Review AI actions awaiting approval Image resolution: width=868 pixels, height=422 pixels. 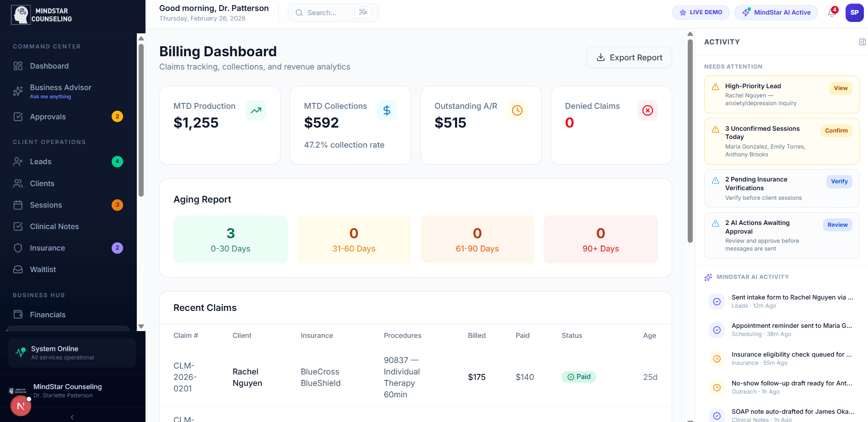pos(837,224)
